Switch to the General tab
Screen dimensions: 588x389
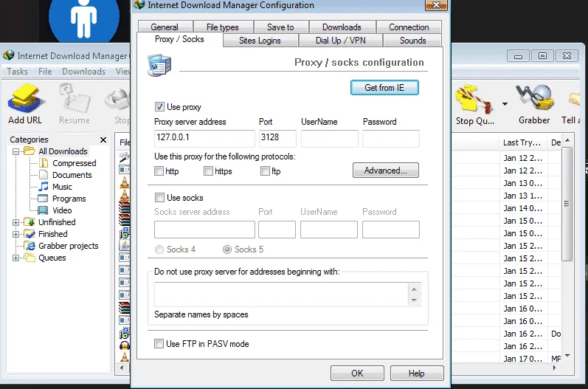(165, 27)
